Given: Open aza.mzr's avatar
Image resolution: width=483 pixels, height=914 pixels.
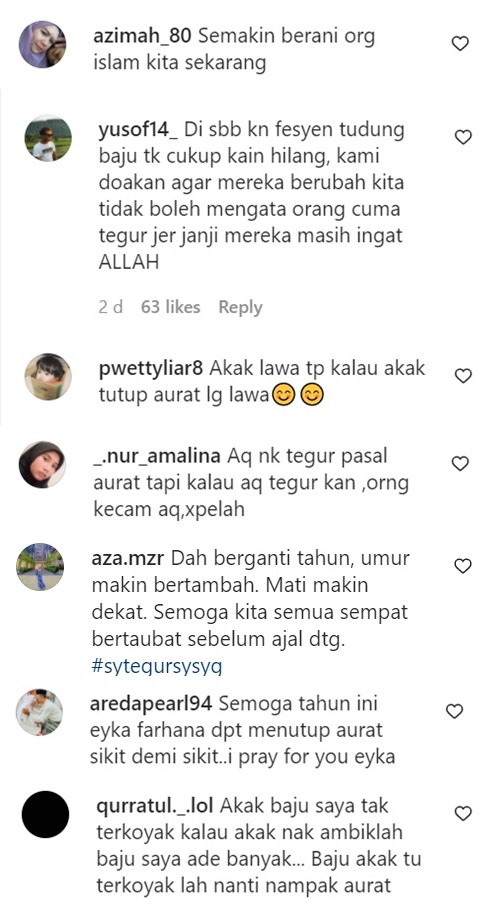Looking at the screenshot, I should click(40, 567).
